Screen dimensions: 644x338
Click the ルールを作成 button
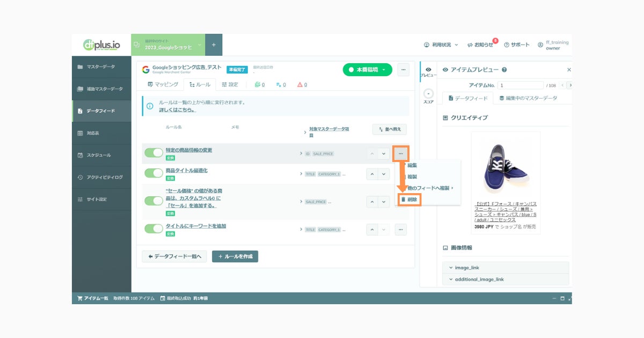point(235,257)
